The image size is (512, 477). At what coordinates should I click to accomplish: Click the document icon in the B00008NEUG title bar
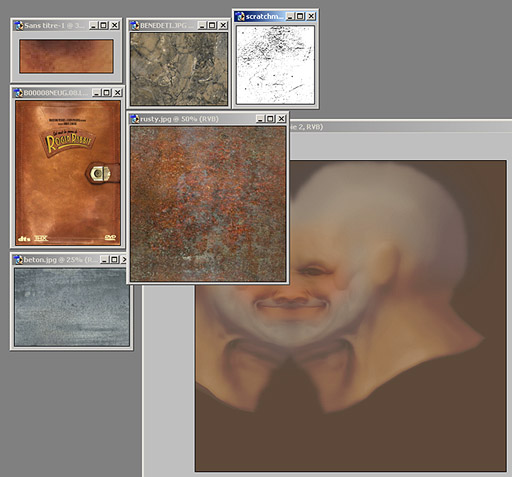19,93
